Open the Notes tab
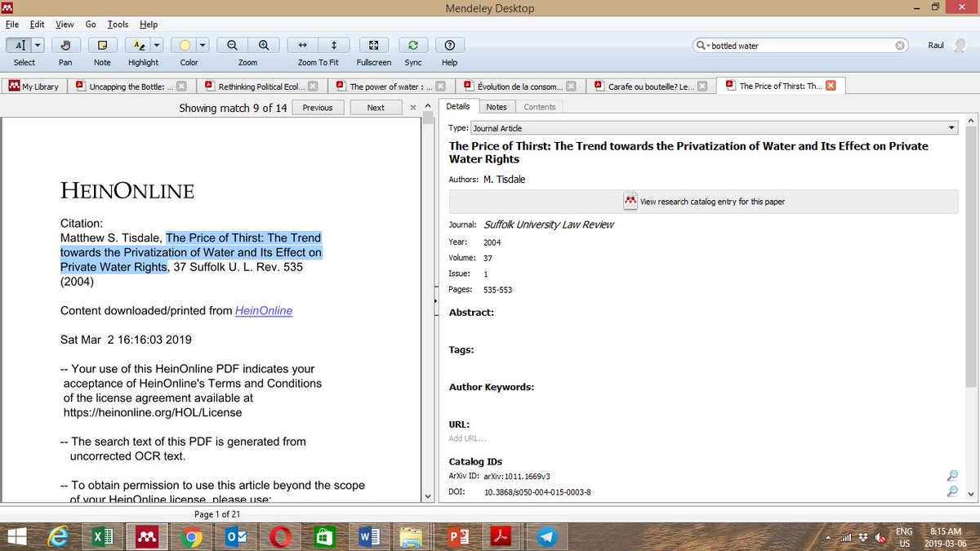Viewport: 980px width, 551px height. [497, 107]
